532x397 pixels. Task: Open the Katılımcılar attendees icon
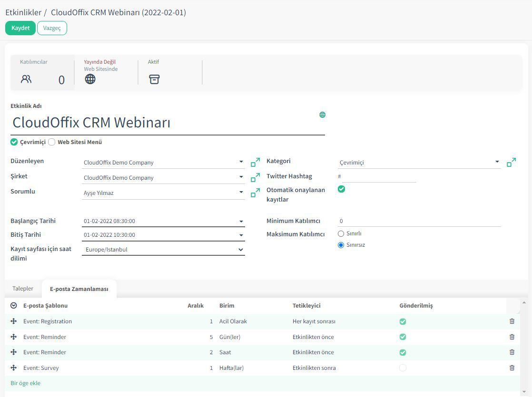point(26,79)
